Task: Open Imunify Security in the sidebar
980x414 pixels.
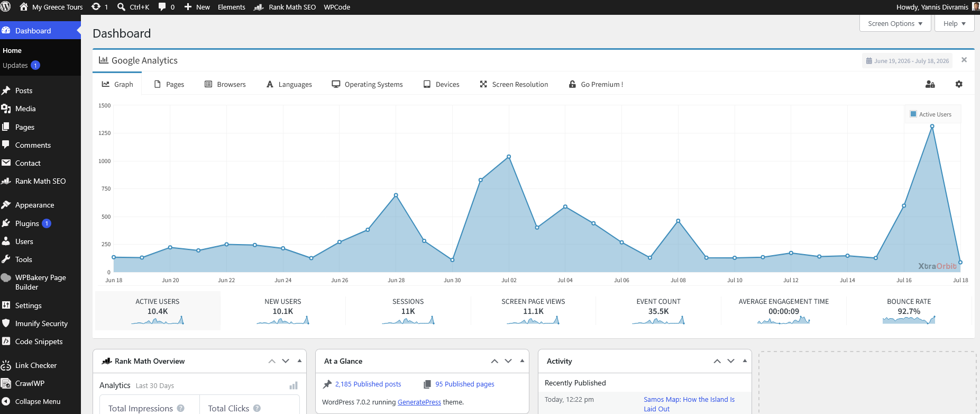Action: (40, 323)
